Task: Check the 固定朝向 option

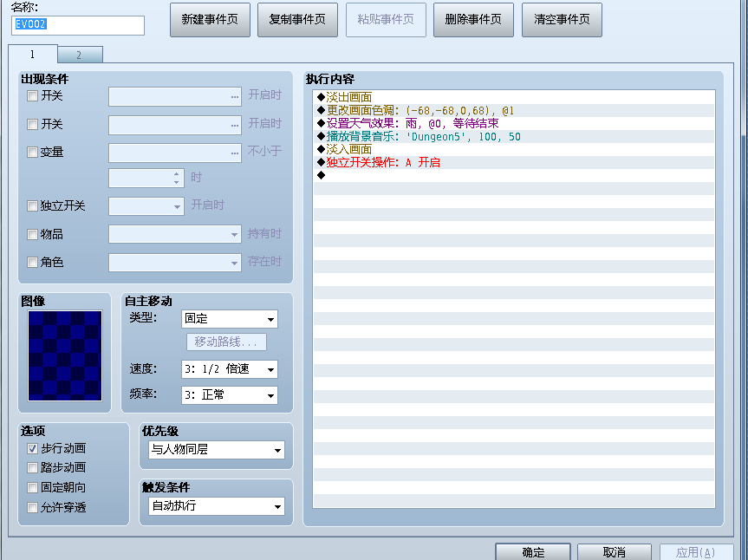Action: point(32,487)
